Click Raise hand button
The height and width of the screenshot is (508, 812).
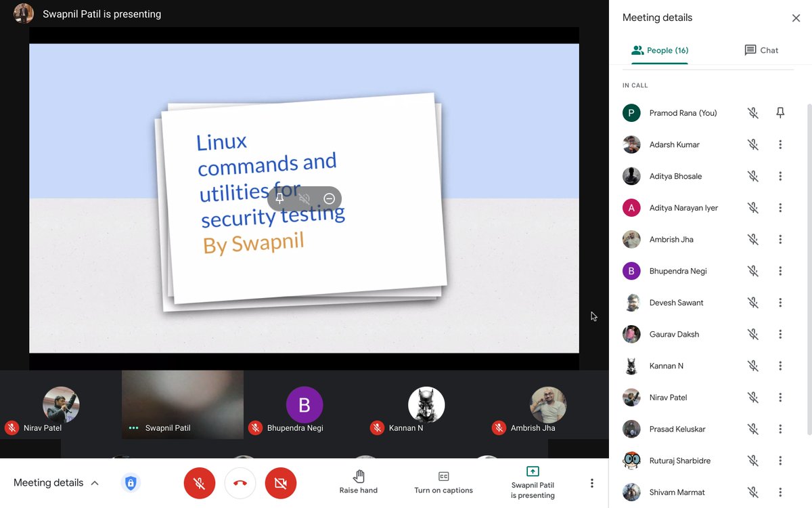(359, 482)
